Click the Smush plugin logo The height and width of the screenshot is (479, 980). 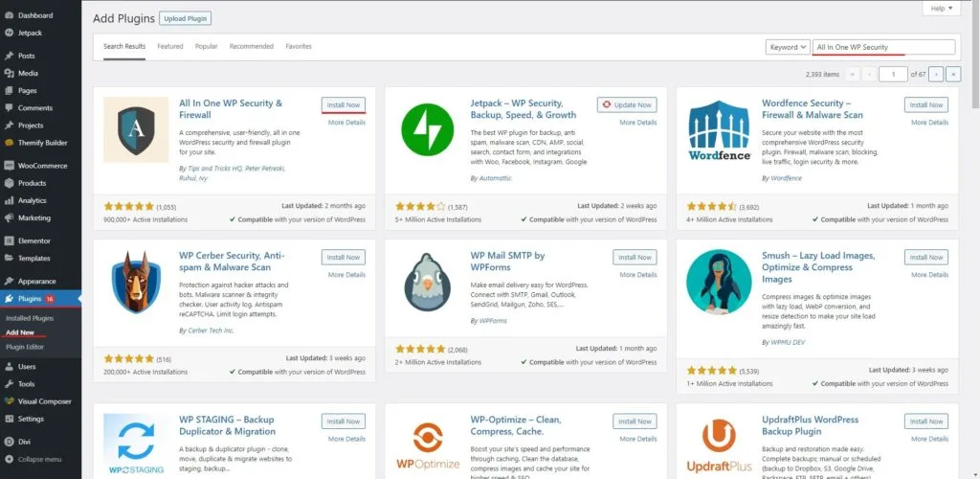(x=719, y=282)
